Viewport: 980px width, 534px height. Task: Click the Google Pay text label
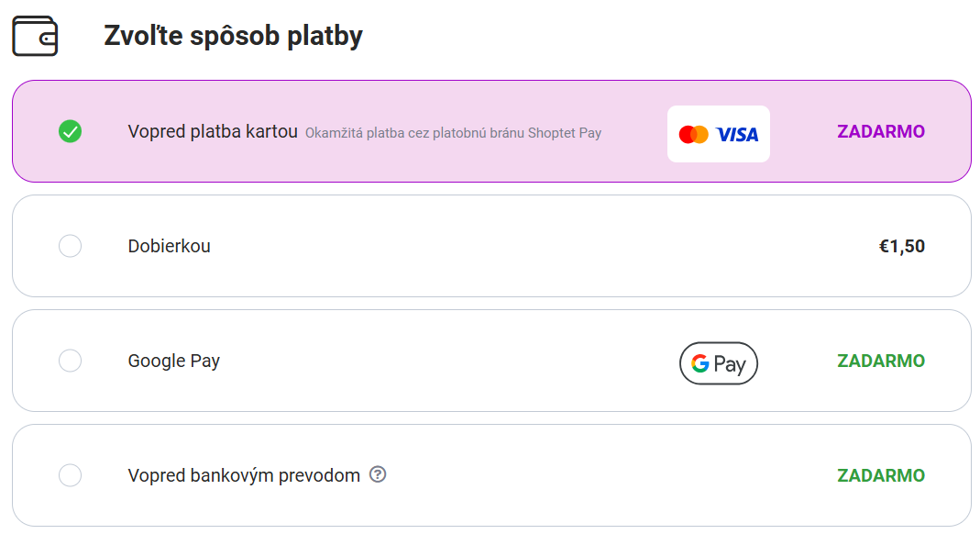[174, 361]
